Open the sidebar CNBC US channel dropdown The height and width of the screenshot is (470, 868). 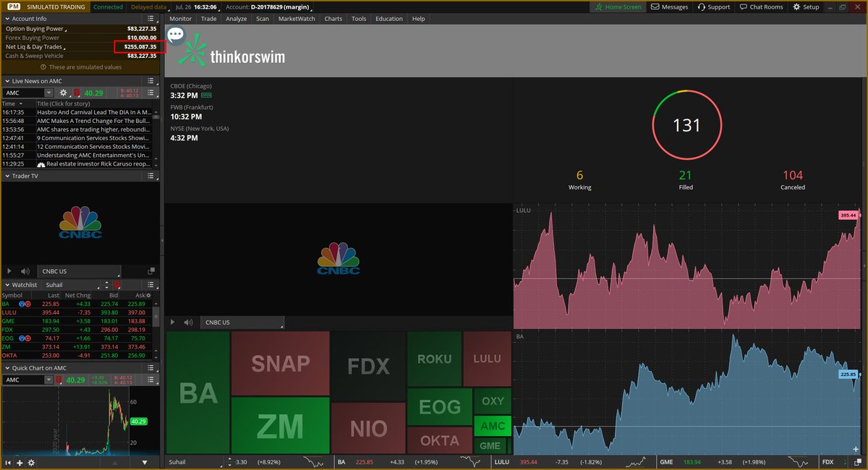[80, 271]
